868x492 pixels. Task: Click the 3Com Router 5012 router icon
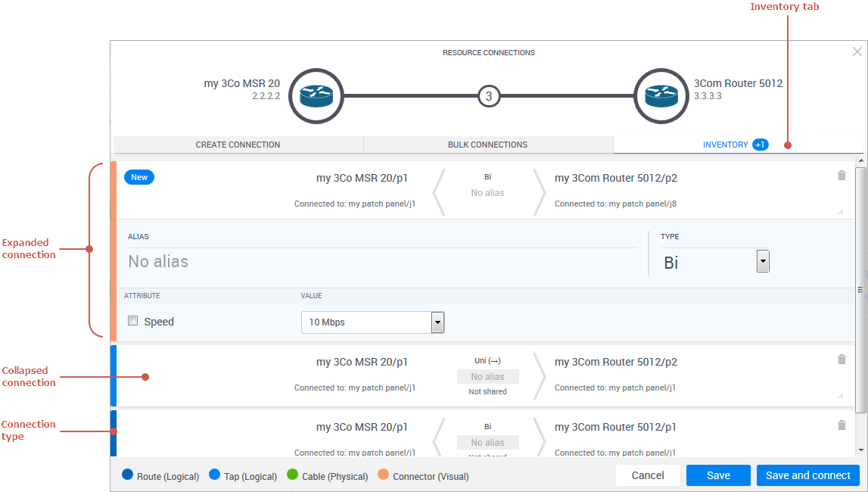[x=660, y=96]
